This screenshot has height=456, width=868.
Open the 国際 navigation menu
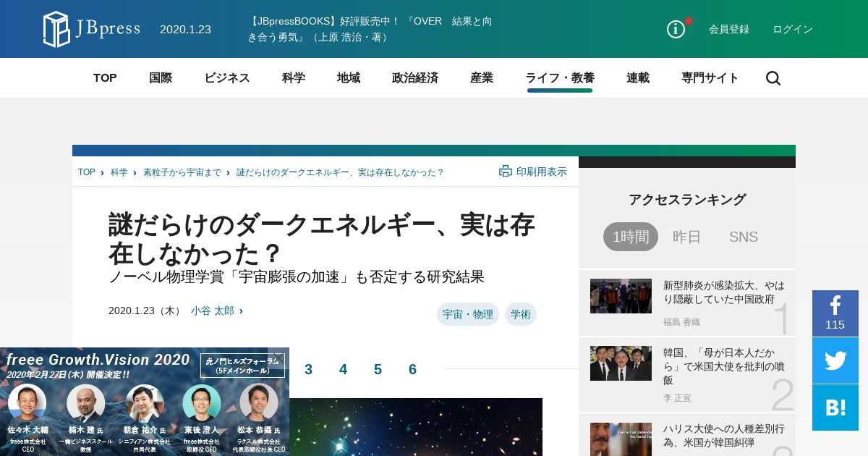click(x=161, y=78)
